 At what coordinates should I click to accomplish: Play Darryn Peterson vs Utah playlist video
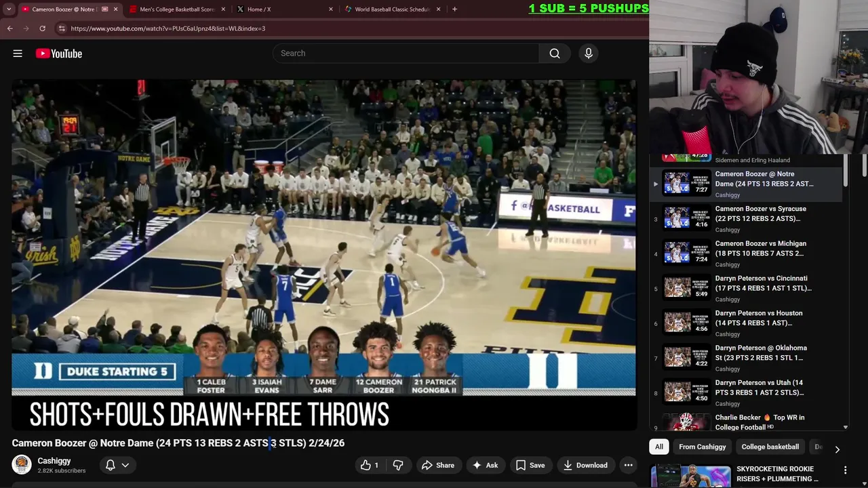click(746, 392)
